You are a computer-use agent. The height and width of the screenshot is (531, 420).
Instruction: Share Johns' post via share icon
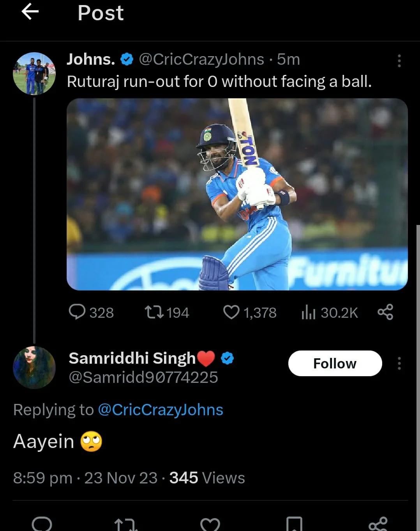click(385, 312)
